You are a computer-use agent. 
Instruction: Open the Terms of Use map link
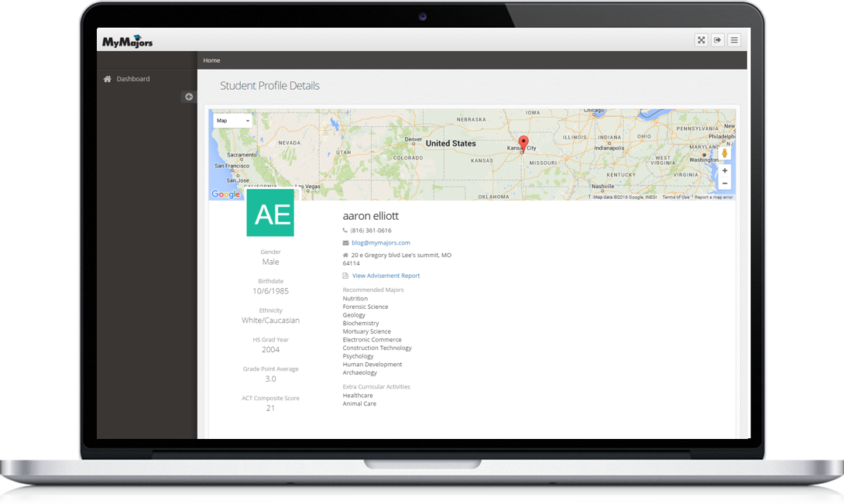click(x=675, y=197)
